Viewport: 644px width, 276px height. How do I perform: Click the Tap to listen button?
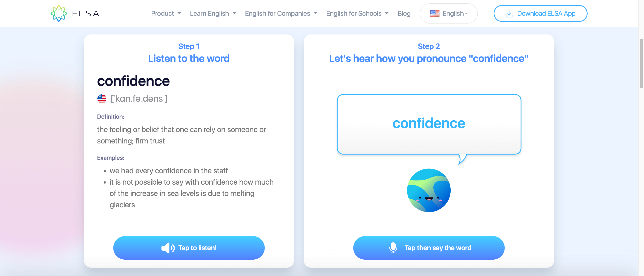[x=189, y=248]
